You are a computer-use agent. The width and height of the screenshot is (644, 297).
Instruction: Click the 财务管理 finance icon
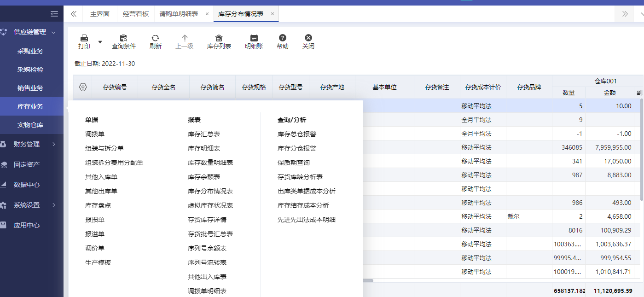[x=3, y=144]
